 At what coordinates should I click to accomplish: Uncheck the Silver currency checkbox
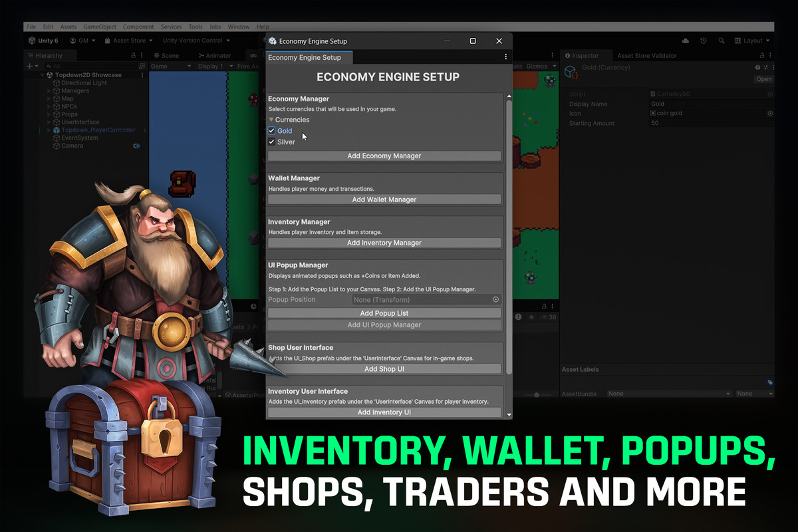271,142
